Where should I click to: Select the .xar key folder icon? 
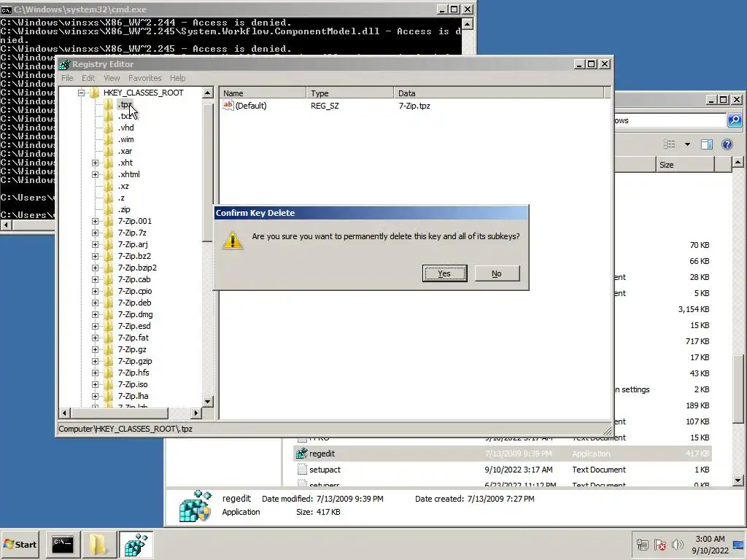tap(109, 151)
